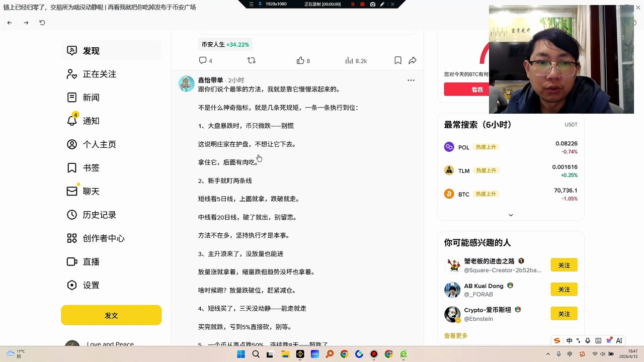Take a screenshot with the recorder camera icon

(x=372, y=4)
